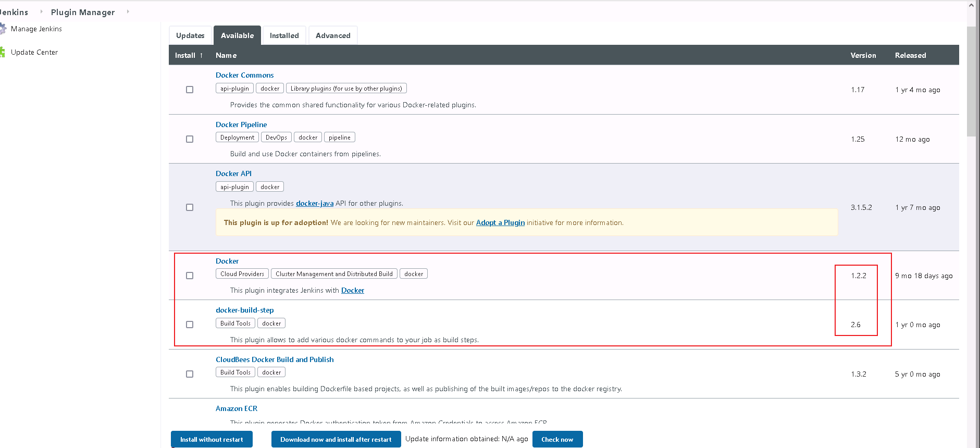Click the vertical scrollbar thumb

(971, 81)
